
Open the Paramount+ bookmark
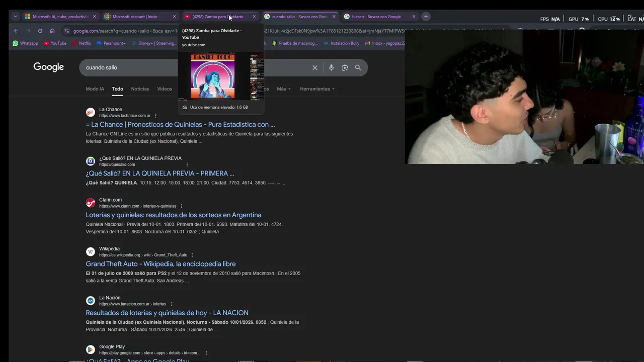[111, 43]
